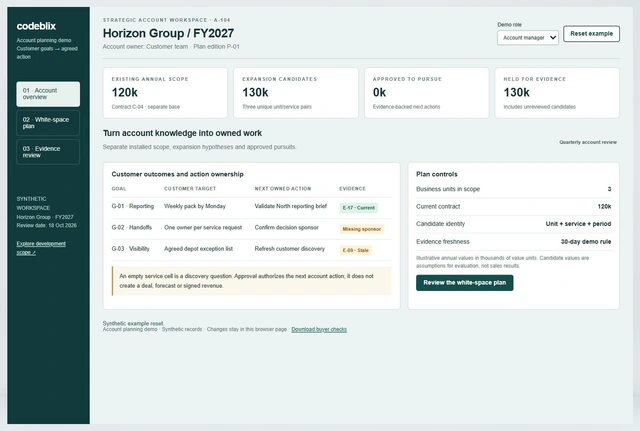
Task: Click the GOAL column header
Action: tap(119, 189)
